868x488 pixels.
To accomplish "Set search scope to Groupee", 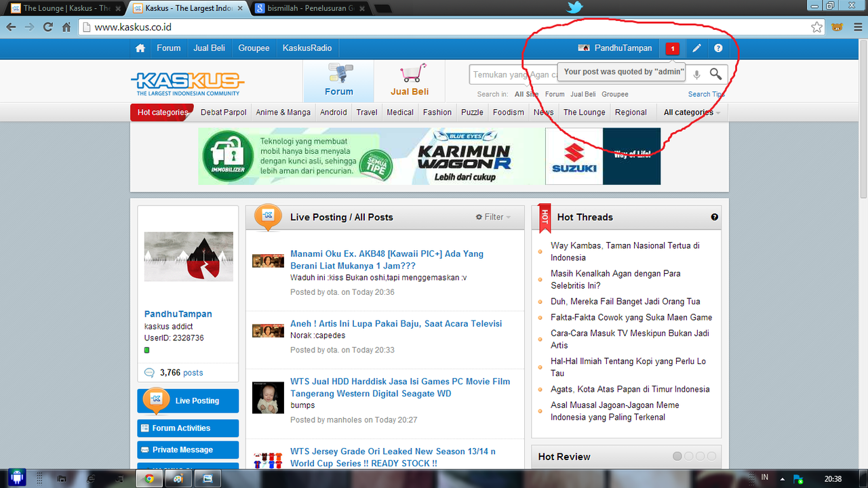I will (615, 94).
